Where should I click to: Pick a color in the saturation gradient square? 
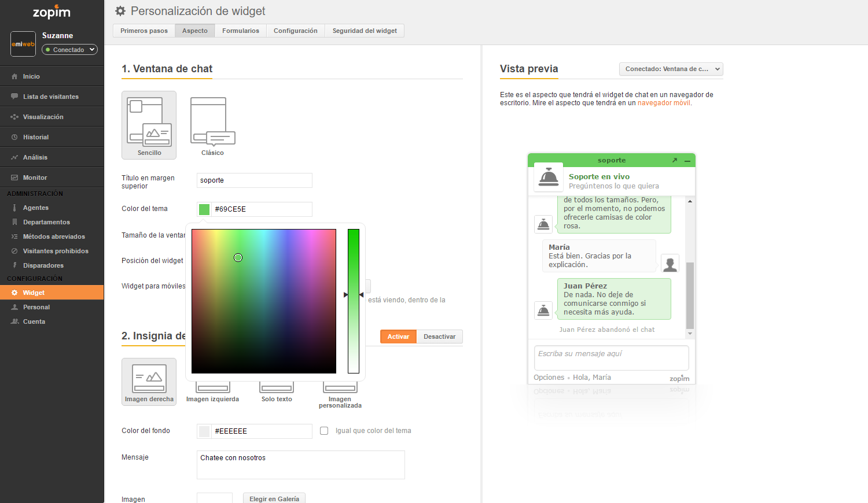(x=264, y=301)
